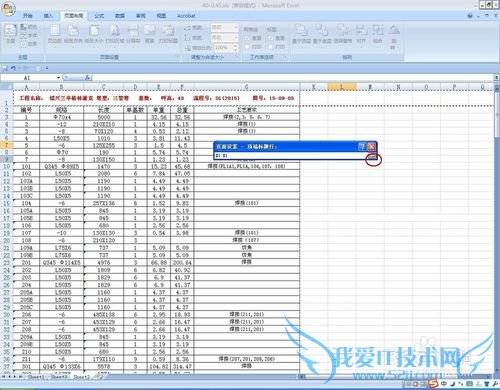Switch to the Formulas (公式) tab

click(x=99, y=16)
